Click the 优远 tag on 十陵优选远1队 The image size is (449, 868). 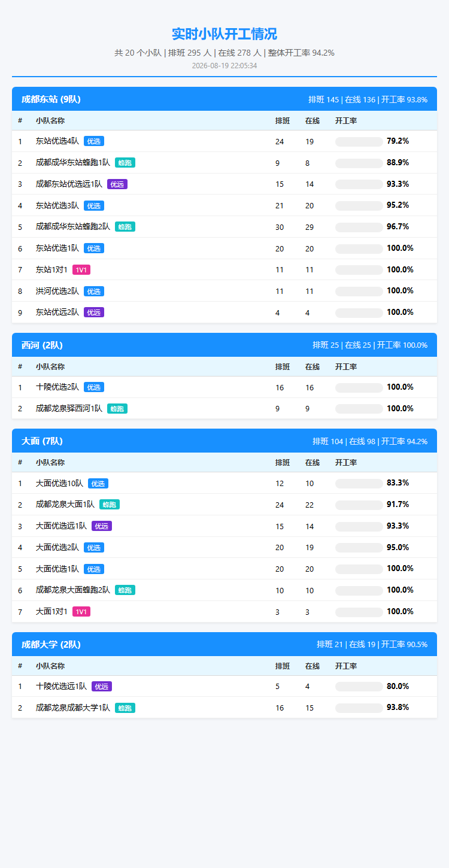pos(102,687)
